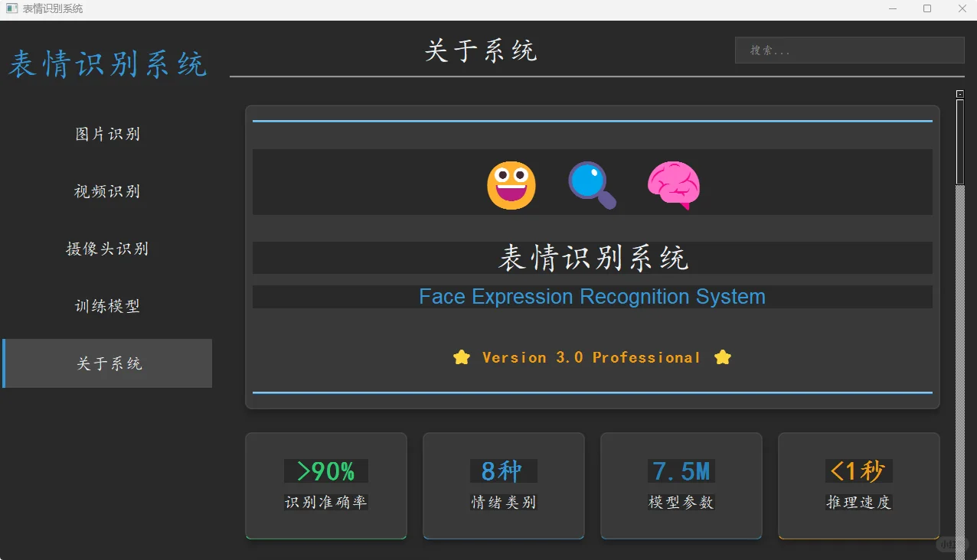The width and height of the screenshot is (977, 560).
Task: Select the 图片识别 sidebar item
Action: click(x=107, y=134)
